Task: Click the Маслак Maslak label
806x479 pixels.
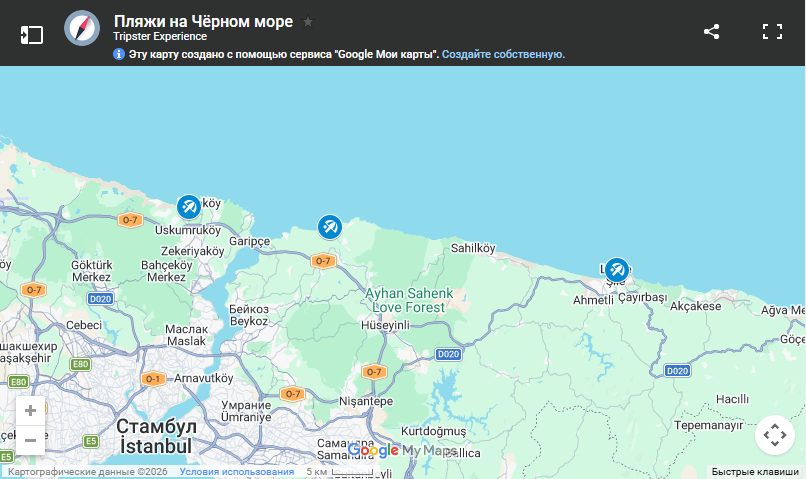Action: (187, 335)
